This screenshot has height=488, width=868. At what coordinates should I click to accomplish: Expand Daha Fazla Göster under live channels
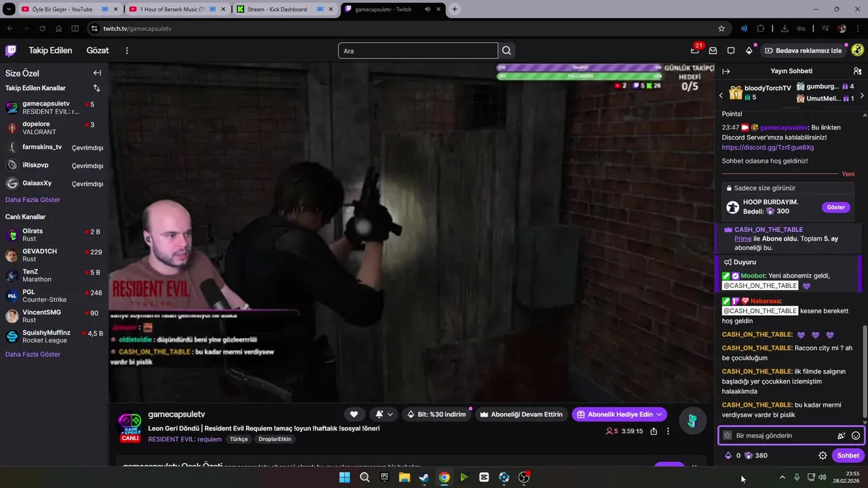click(x=33, y=354)
